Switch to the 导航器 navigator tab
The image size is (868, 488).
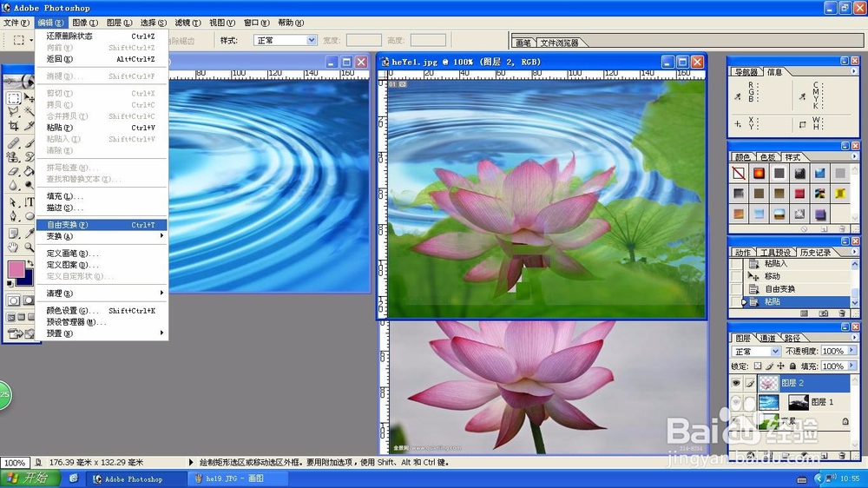pos(746,72)
